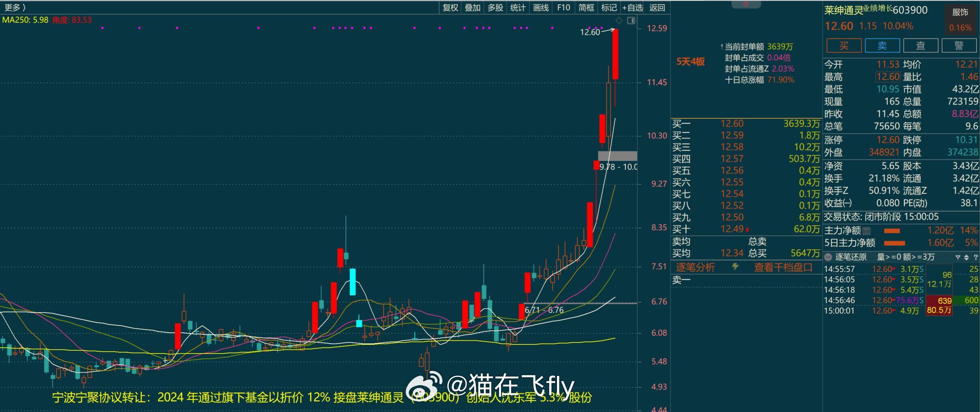Select the 买十 12.49 order row
This screenshot has height=412, width=980.
pos(746,229)
